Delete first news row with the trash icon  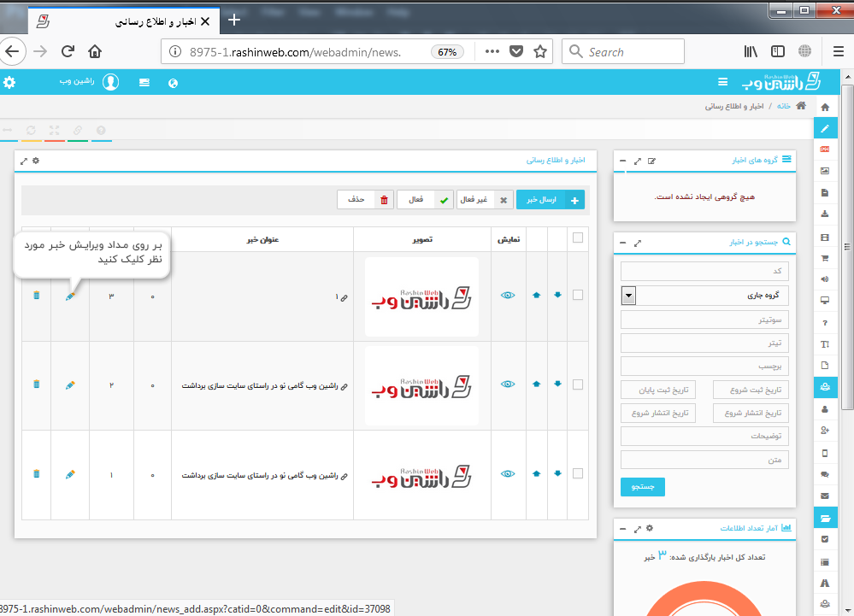37,295
